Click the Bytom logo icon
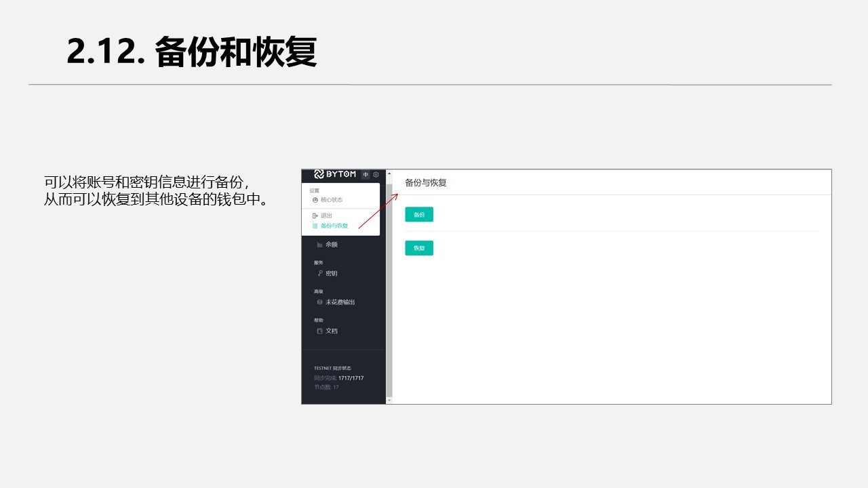Image resolution: width=868 pixels, height=488 pixels. tap(319, 174)
